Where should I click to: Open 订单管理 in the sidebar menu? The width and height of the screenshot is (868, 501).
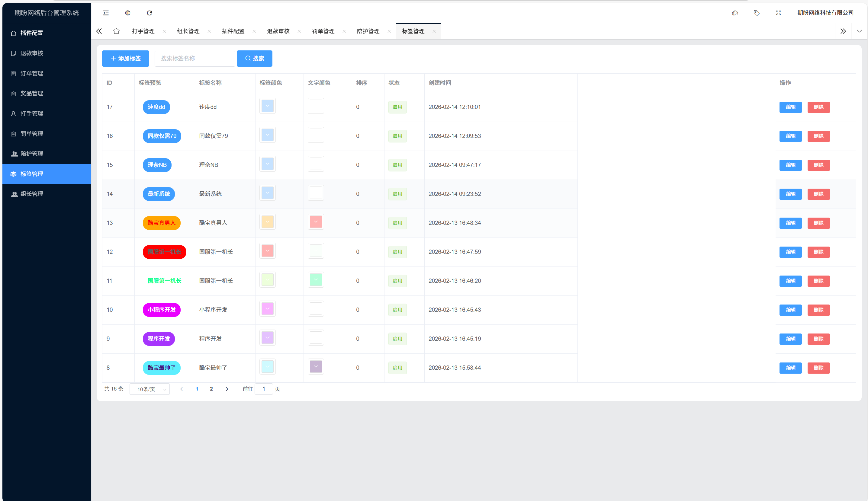(32, 73)
